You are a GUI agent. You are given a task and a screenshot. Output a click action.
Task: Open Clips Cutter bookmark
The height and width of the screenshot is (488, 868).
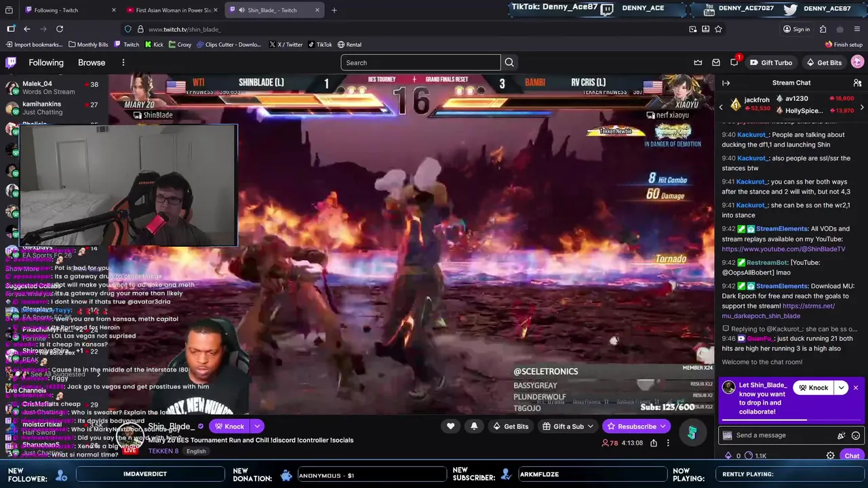point(230,45)
